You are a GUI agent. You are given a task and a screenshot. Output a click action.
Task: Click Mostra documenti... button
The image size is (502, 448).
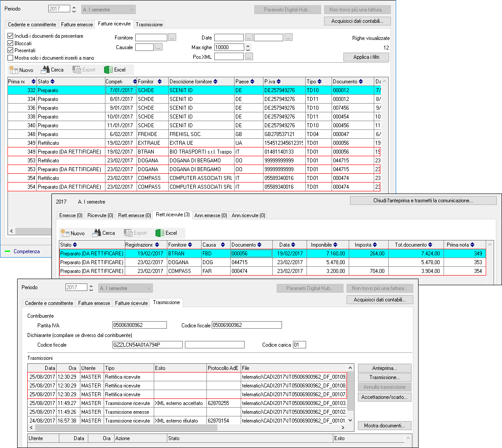384,426
